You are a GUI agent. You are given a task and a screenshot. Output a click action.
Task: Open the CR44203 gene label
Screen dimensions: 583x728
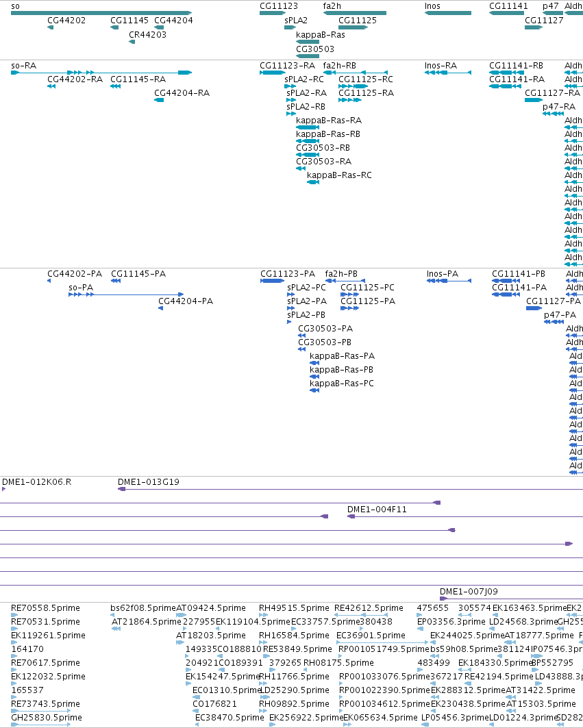point(147,35)
